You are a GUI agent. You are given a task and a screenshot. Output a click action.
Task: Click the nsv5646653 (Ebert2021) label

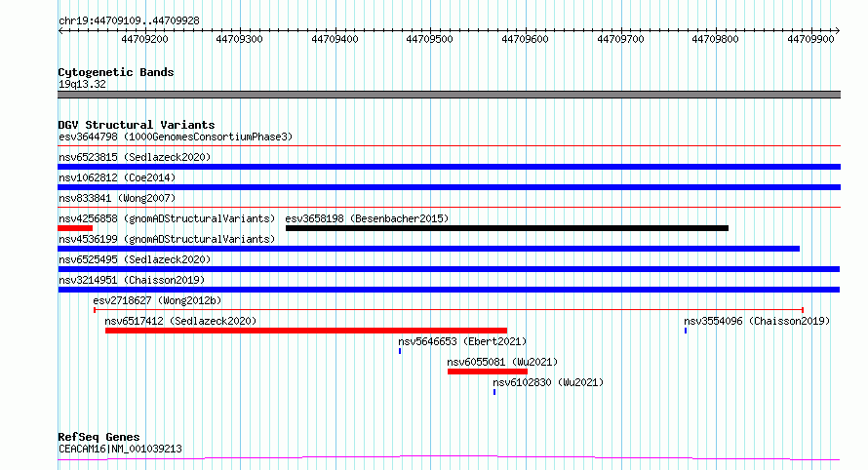coord(462,341)
